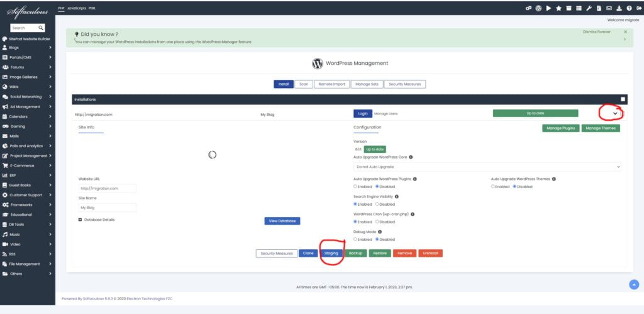Click Dismiss Forever in the banner
Screen dimensions: 644x314
tap(596, 31)
